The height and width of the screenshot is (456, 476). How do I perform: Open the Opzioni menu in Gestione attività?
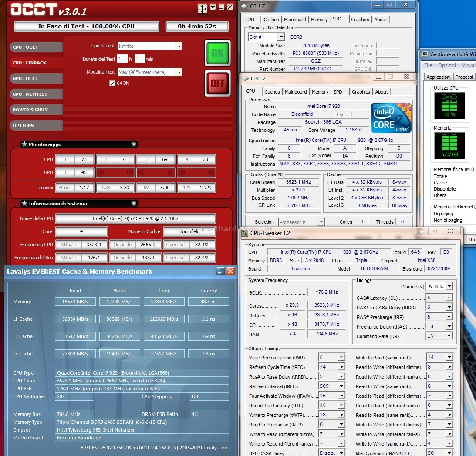pyautogui.click(x=447, y=65)
